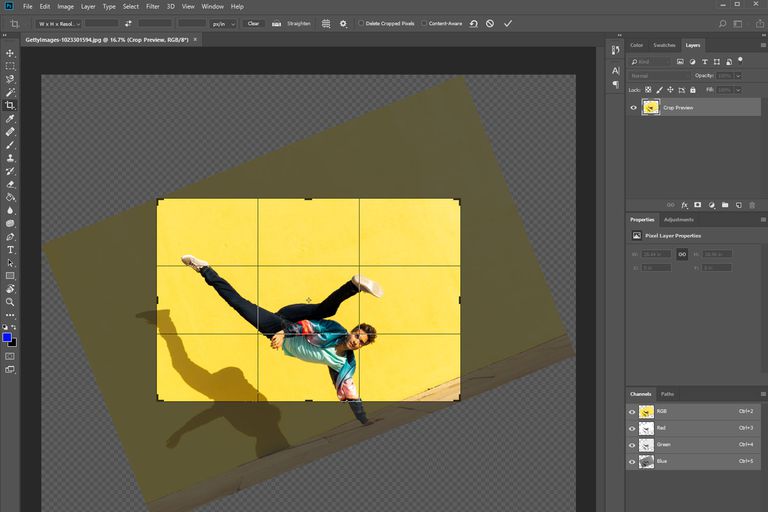The image size is (768, 512).
Task: Switch to the Paths tab
Action: [x=667, y=394]
